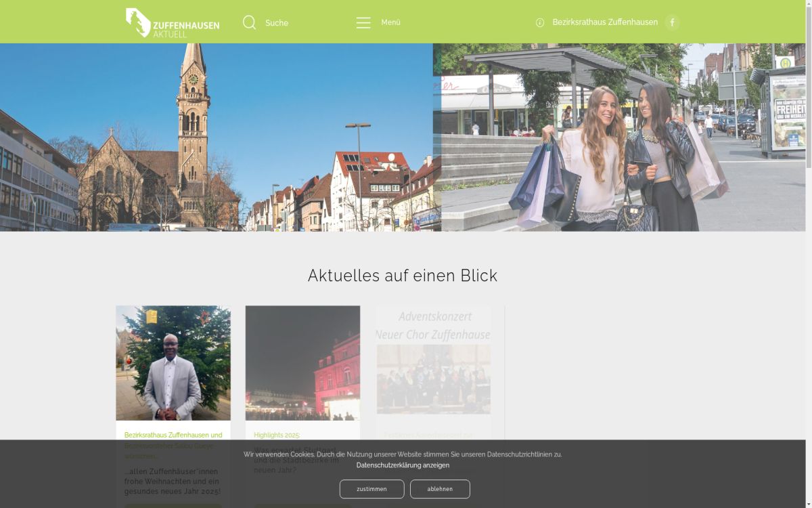Open the Bezirksrathaus Zuffenhausen link

pyautogui.click(x=605, y=22)
